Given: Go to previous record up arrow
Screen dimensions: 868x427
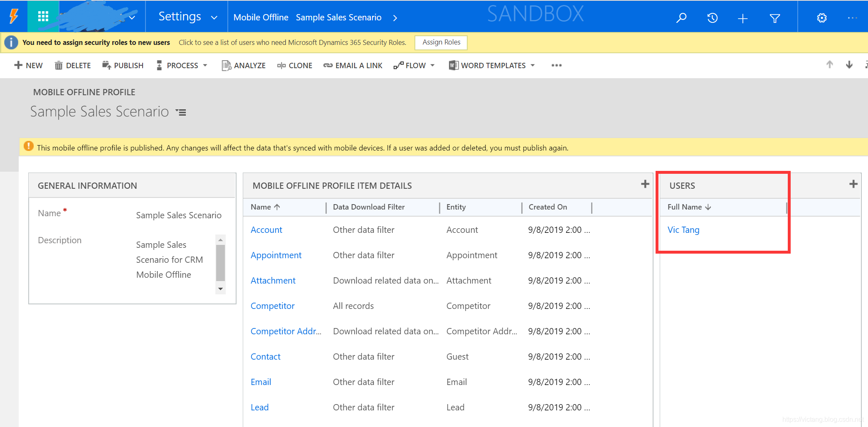Looking at the screenshot, I should [830, 64].
